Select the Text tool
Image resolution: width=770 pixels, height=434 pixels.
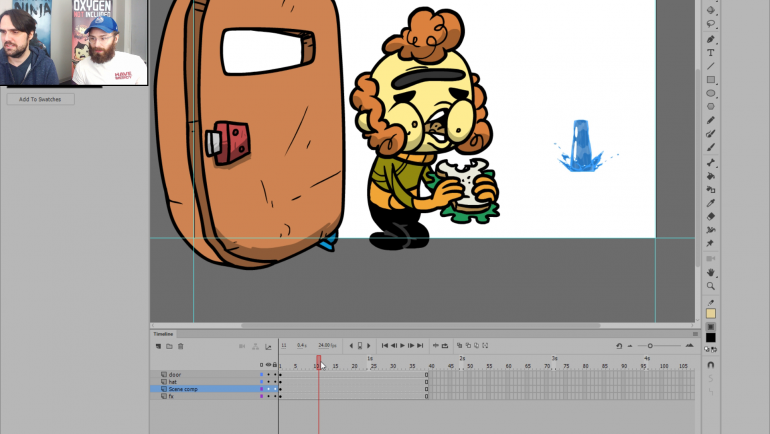(711, 53)
